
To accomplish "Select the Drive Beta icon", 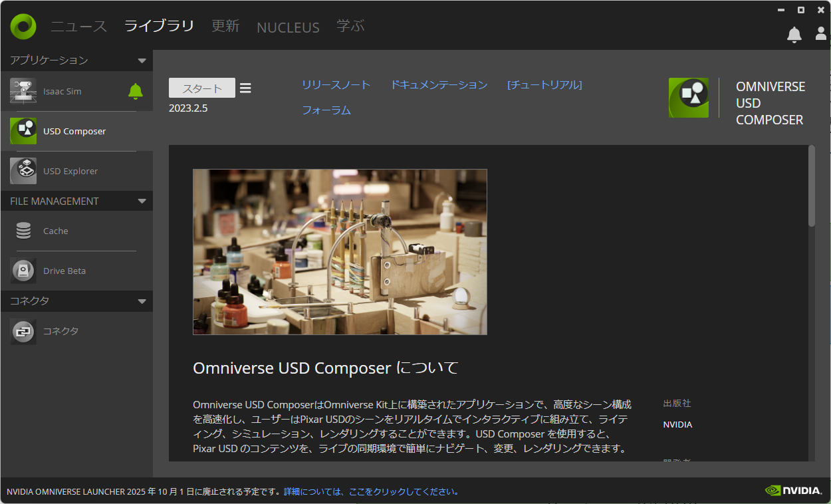I will pyautogui.click(x=23, y=271).
